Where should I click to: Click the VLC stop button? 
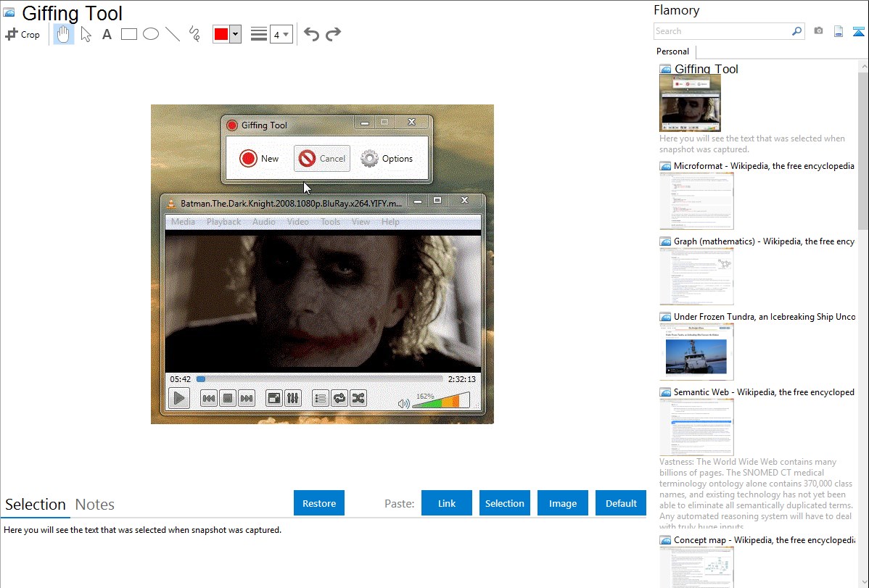(x=228, y=398)
